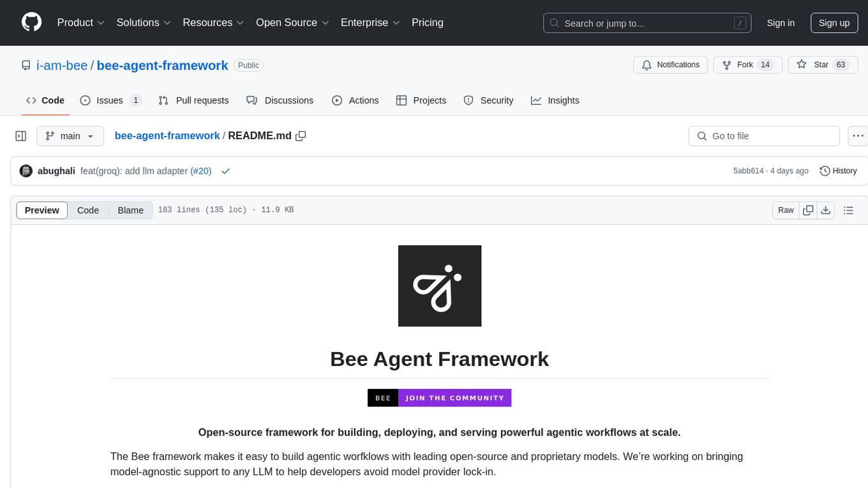
Task: Open commit message feat(groq): add llm adapter
Action: click(x=134, y=171)
